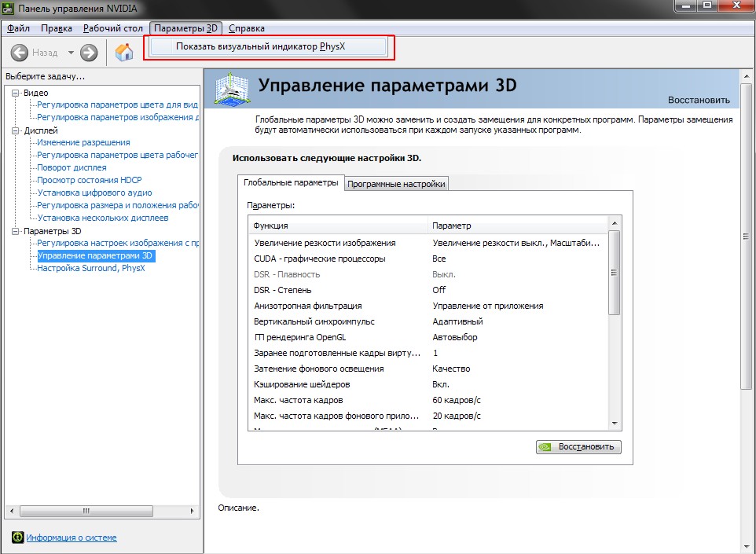
Task: Select DSR - Степень row
Action: (x=428, y=290)
